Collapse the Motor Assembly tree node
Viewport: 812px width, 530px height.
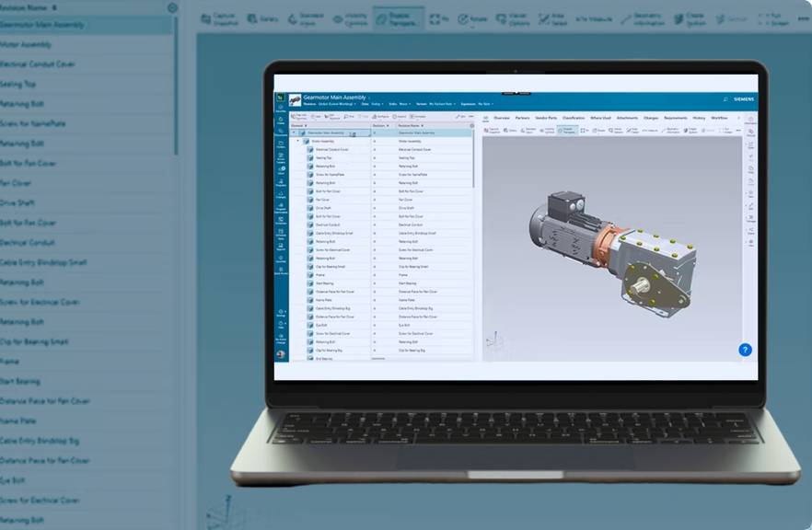pyautogui.click(x=298, y=141)
